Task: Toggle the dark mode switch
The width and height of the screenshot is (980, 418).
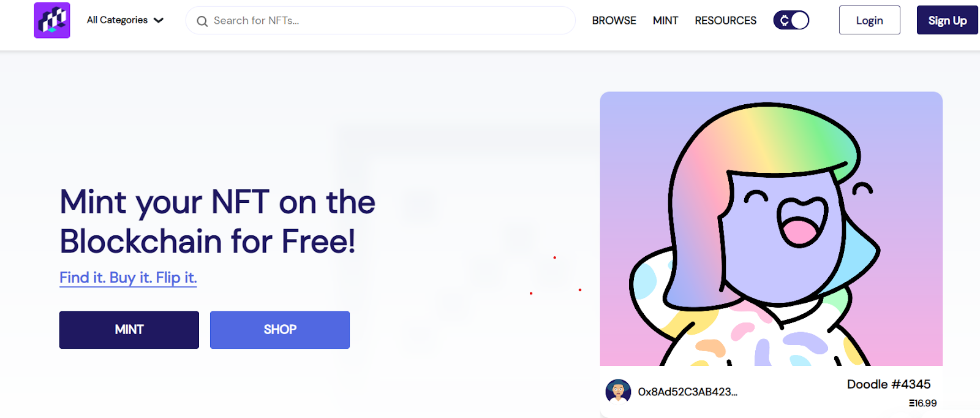Action: click(791, 20)
